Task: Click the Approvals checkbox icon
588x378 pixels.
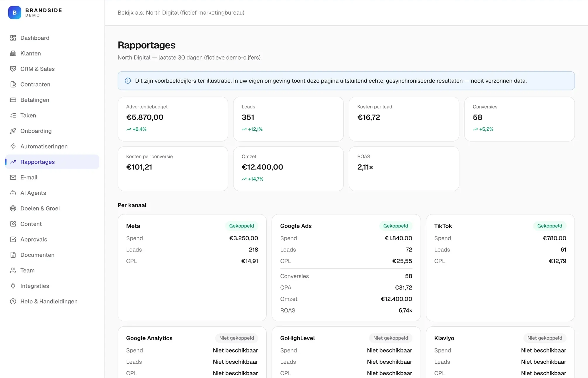Action: pos(13,239)
